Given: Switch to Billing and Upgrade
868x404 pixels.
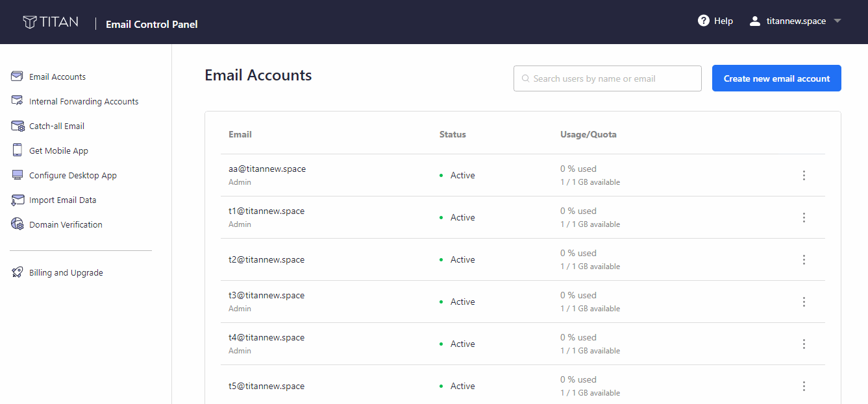Looking at the screenshot, I should tap(65, 272).
